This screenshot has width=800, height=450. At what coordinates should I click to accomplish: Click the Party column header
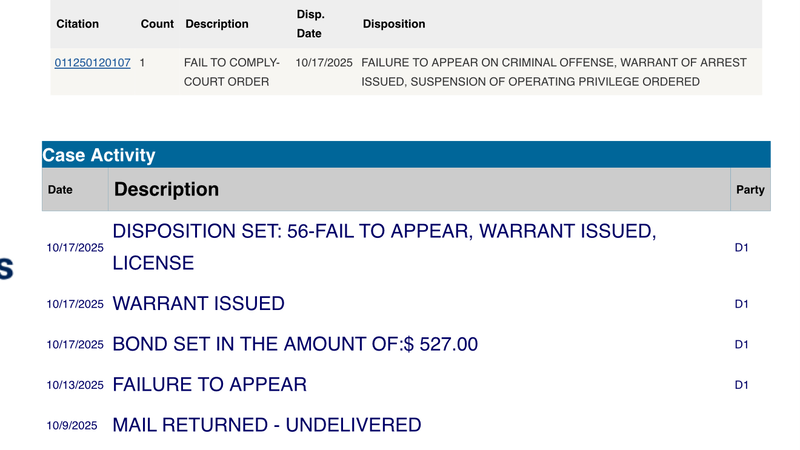point(750,189)
